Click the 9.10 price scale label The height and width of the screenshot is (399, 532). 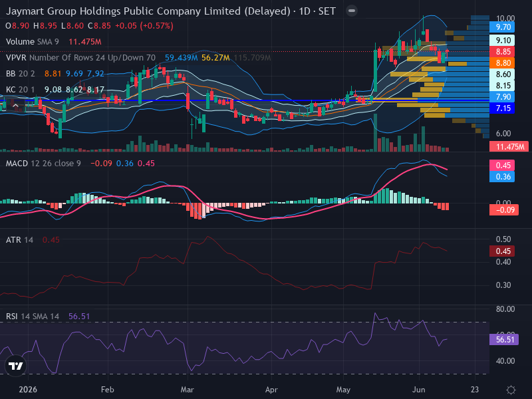tap(502, 41)
